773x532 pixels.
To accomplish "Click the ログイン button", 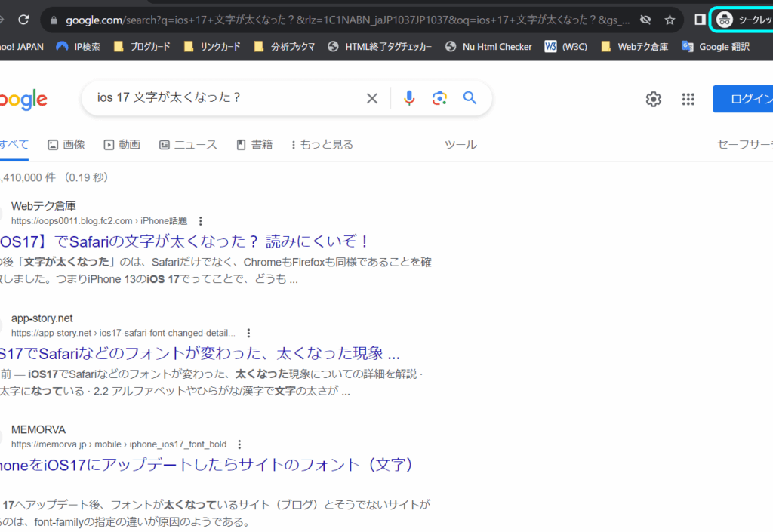I will [x=747, y=99].
